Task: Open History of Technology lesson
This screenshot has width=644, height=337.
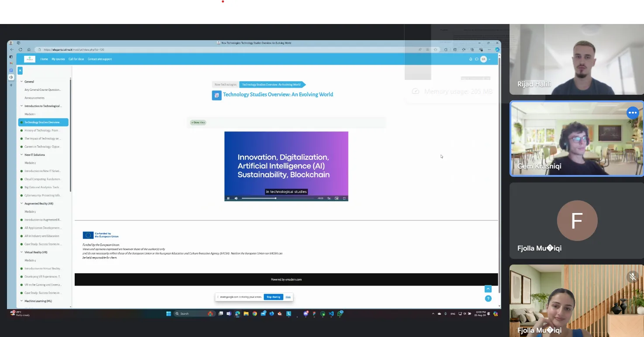Action: pyautogui.click(x=41, y=131)
